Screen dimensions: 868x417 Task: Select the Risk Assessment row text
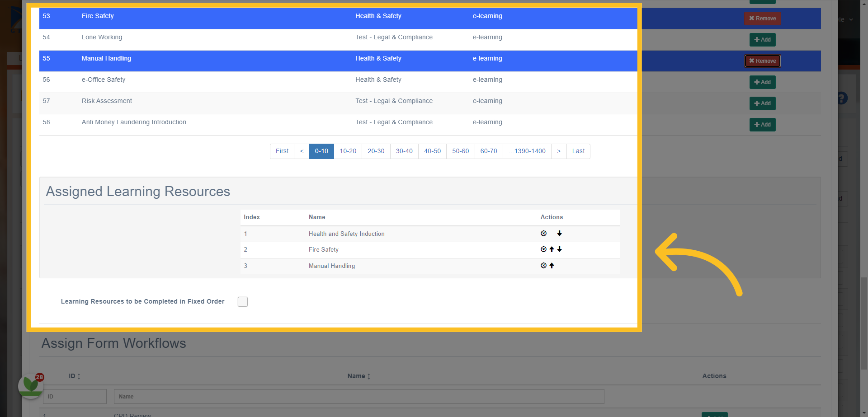(x=107, y=101)
